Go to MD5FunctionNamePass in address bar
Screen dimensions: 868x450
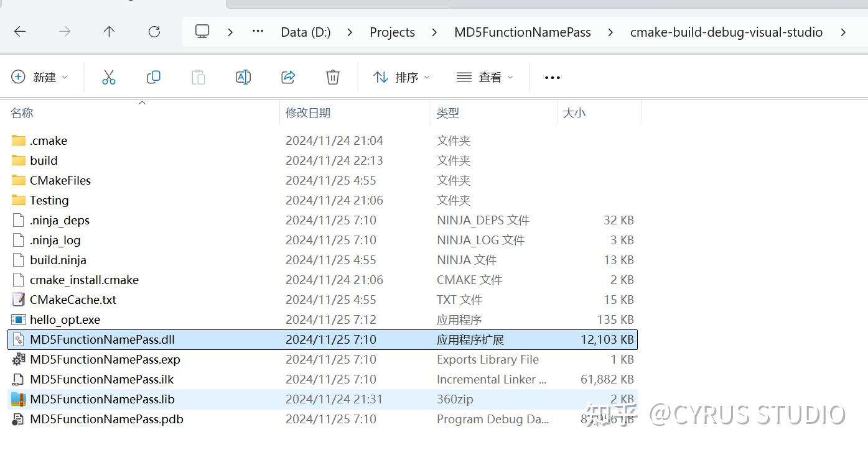pos(522,32)
